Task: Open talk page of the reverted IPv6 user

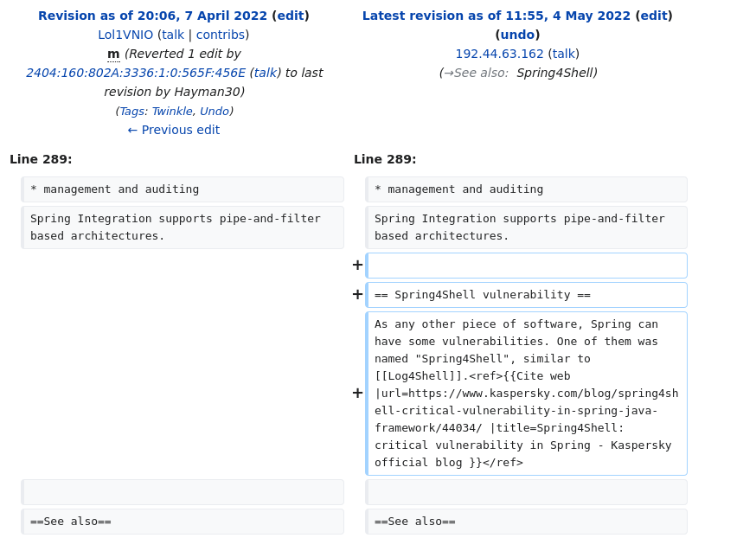Action: [266, 73]
